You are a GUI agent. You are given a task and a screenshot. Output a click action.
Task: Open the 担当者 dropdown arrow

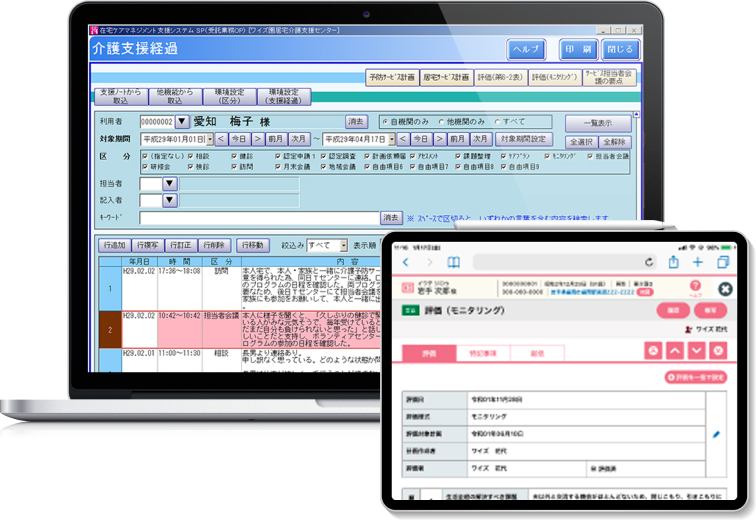[x=170, y=184]
